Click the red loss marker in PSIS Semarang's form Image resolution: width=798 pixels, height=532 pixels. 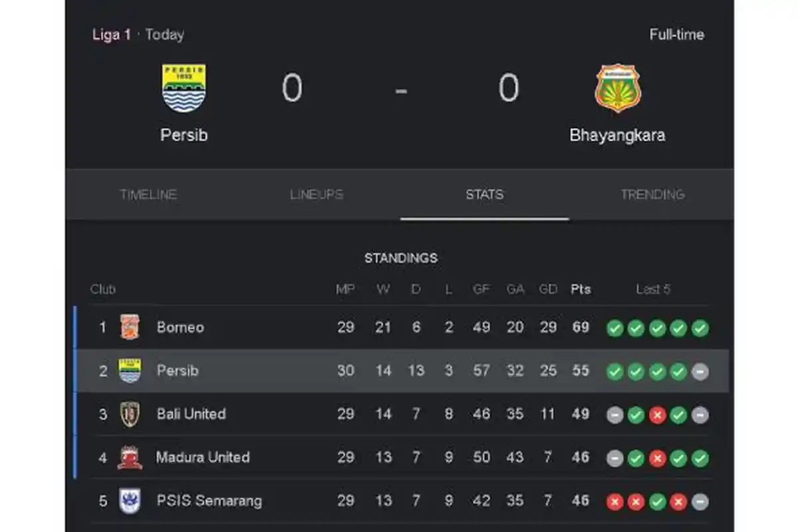[613, 500]
